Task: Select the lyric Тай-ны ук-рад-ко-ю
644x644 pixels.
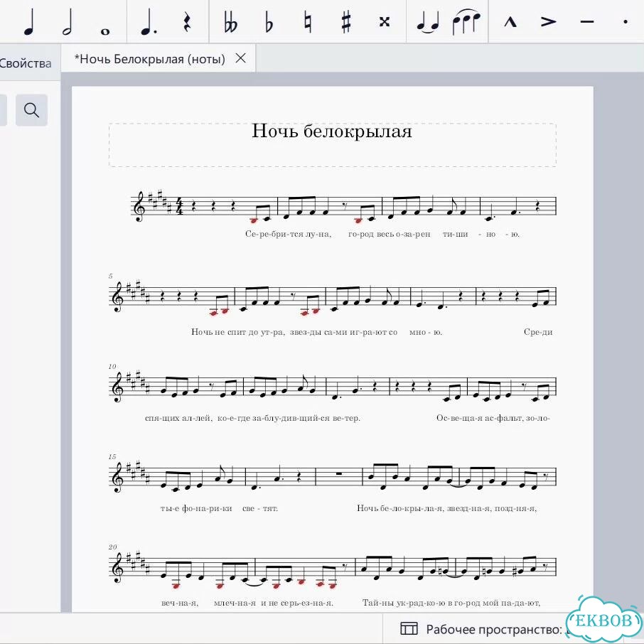Action: tap(404, 603)
